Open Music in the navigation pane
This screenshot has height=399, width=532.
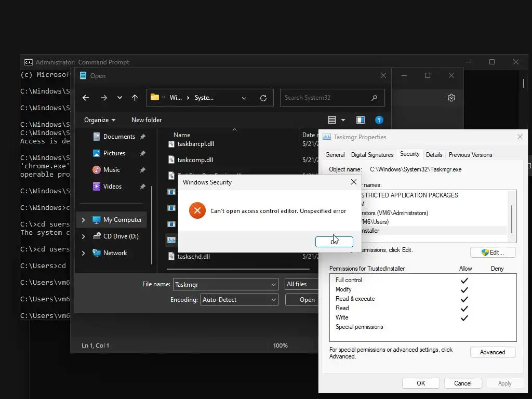[112, 170]
